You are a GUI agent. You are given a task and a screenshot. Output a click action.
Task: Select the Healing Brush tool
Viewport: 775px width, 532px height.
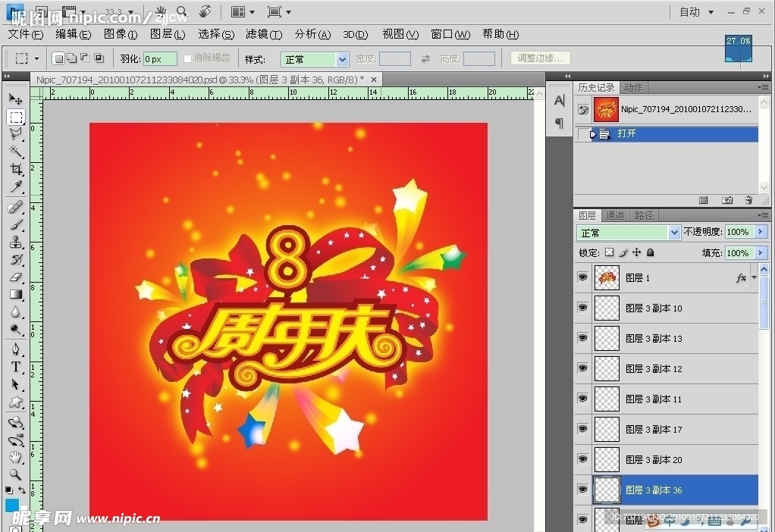(16, 207)
